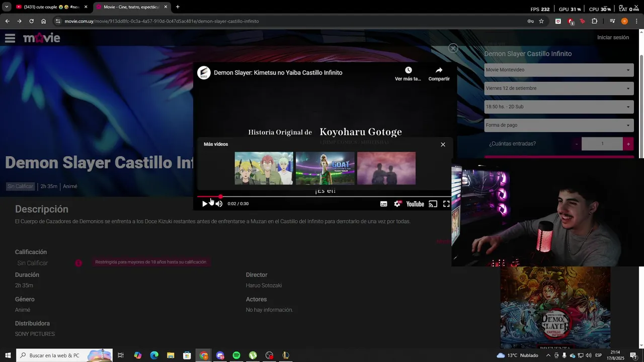Click the Demon Slayer Preventa poster image

point(555,308)
